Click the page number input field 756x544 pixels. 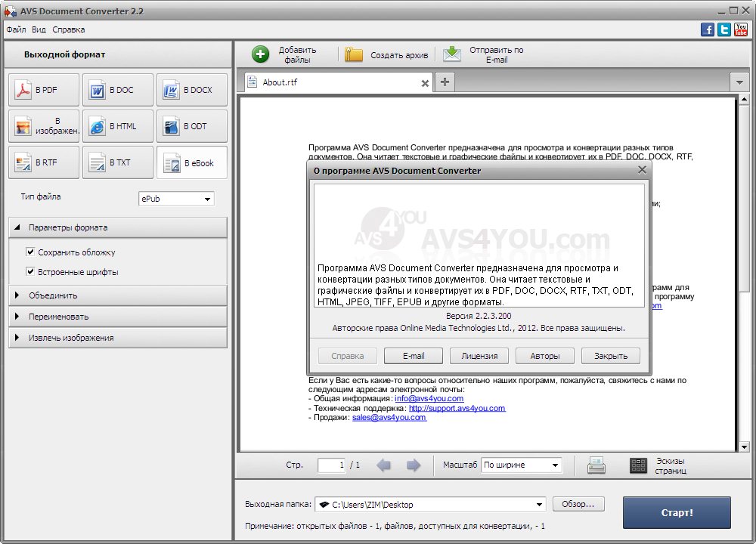pyautogui.click(x=331, y=465)
